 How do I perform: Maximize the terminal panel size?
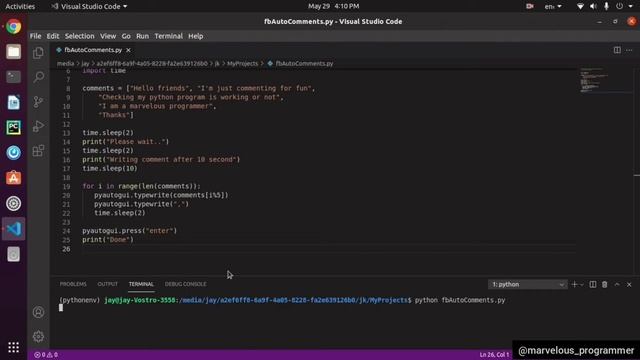click(617, 284)
